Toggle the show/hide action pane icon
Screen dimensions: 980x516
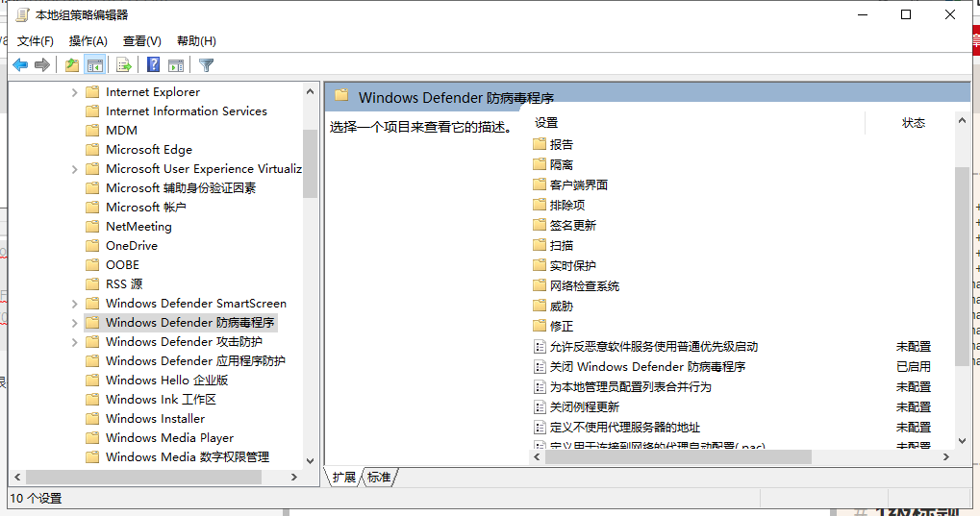[176, 64]
